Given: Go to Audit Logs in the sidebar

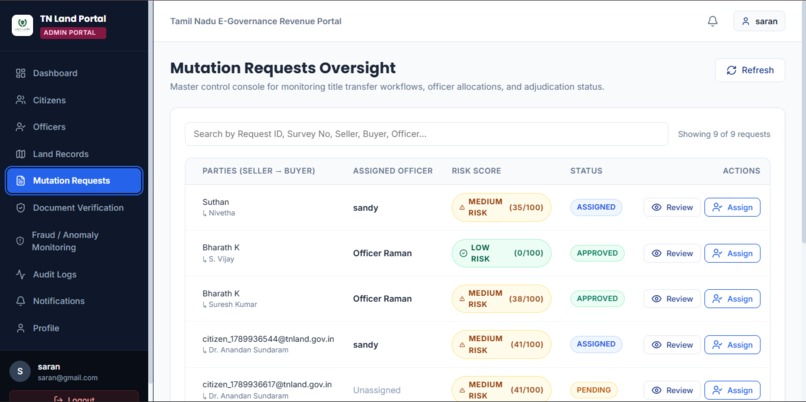Looking at the screenshot, I should click(74, 274).
